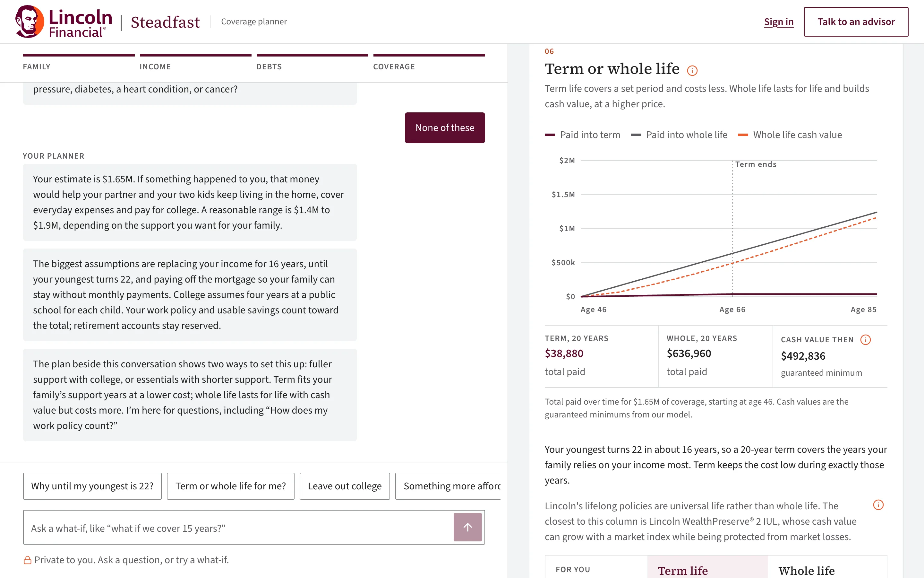Click the lock icon beside Private to you

[x=28, y=560]
